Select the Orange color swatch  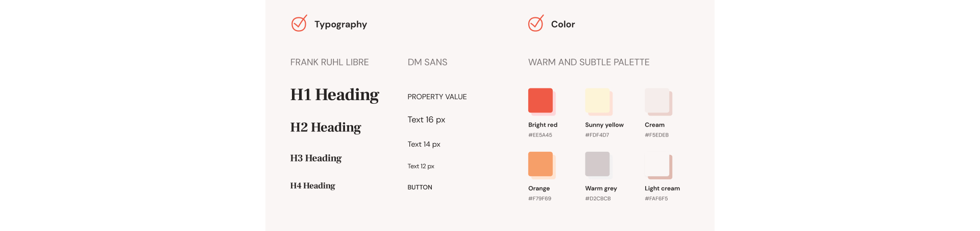(541, 164)
